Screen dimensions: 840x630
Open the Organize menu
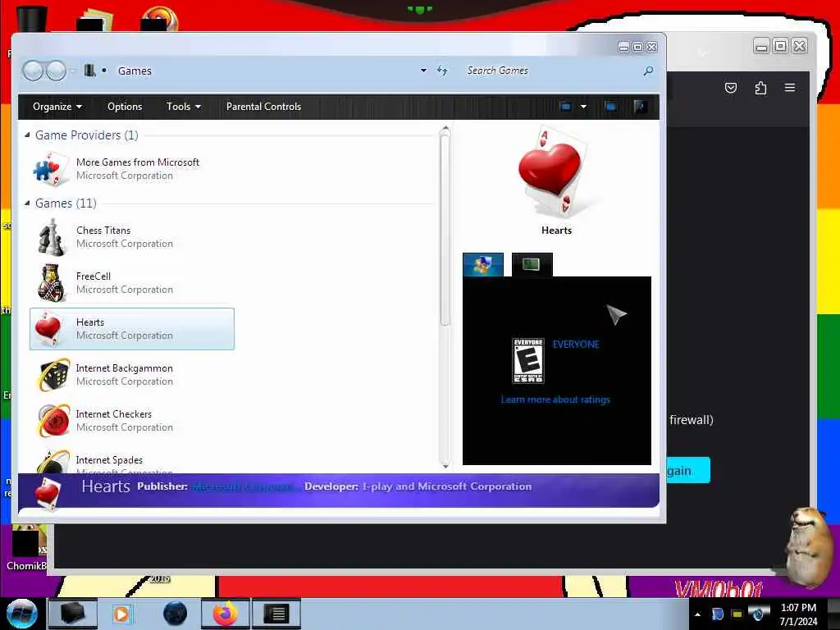[x=57, y=107]
